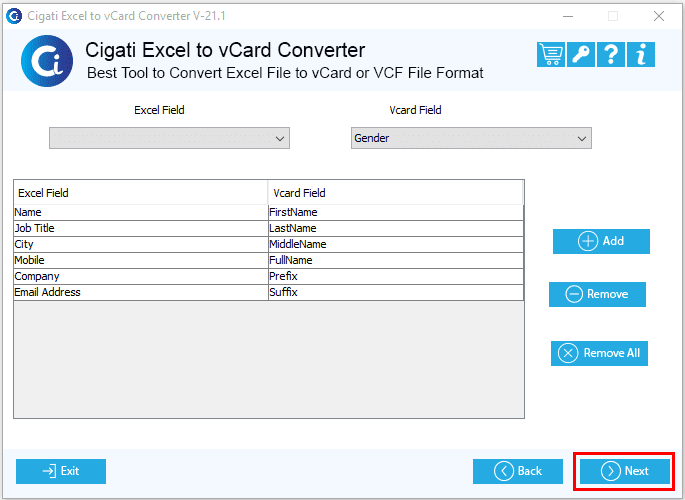Minimize the converter window
Screen dimensions: 685x500
(x=568, y=16)
